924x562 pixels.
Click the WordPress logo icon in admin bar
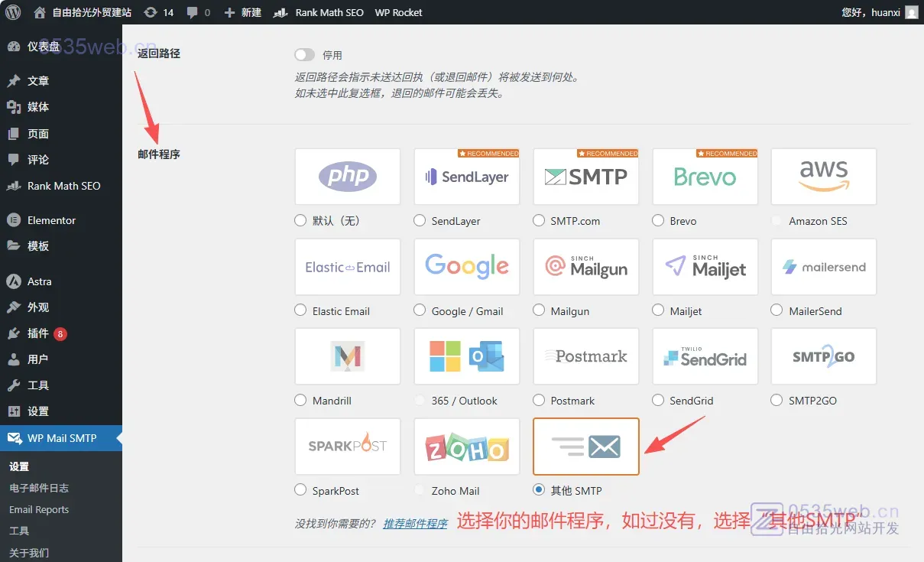[x=13, y=12]
